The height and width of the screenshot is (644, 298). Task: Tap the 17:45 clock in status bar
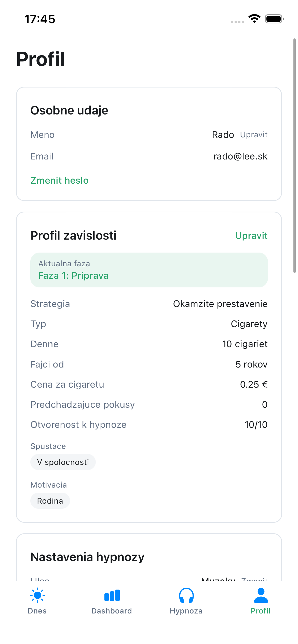(x=40, y=19)
